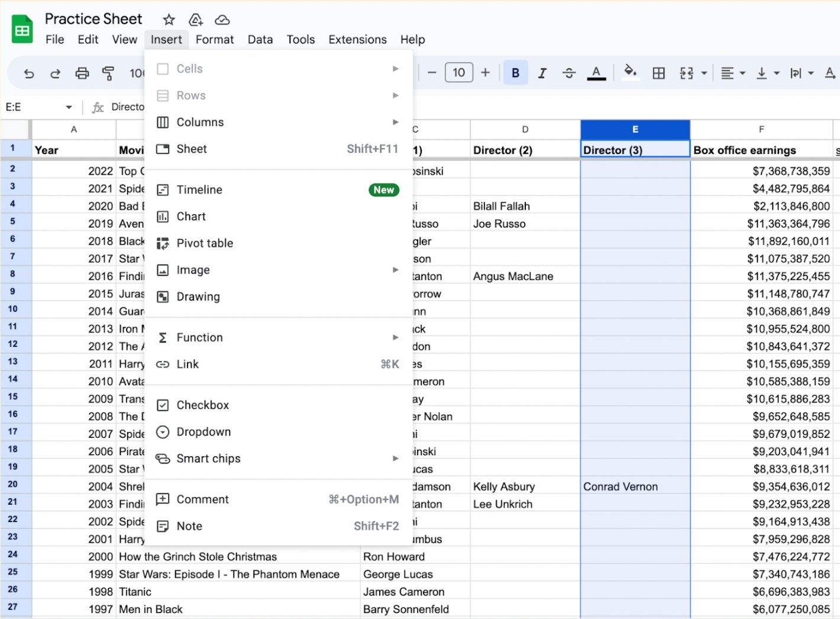Click the print icon
Screen dimensions: 840x619
82,73
